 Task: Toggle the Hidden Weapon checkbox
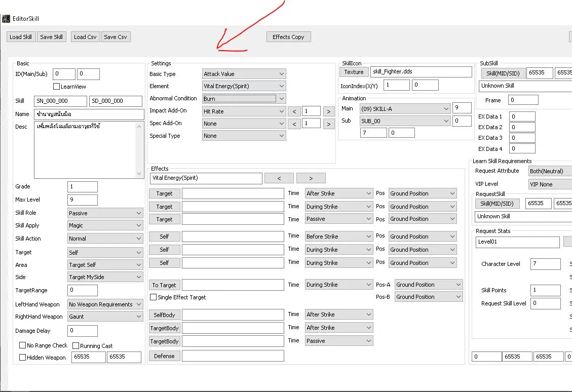click(x=23, y=358)
